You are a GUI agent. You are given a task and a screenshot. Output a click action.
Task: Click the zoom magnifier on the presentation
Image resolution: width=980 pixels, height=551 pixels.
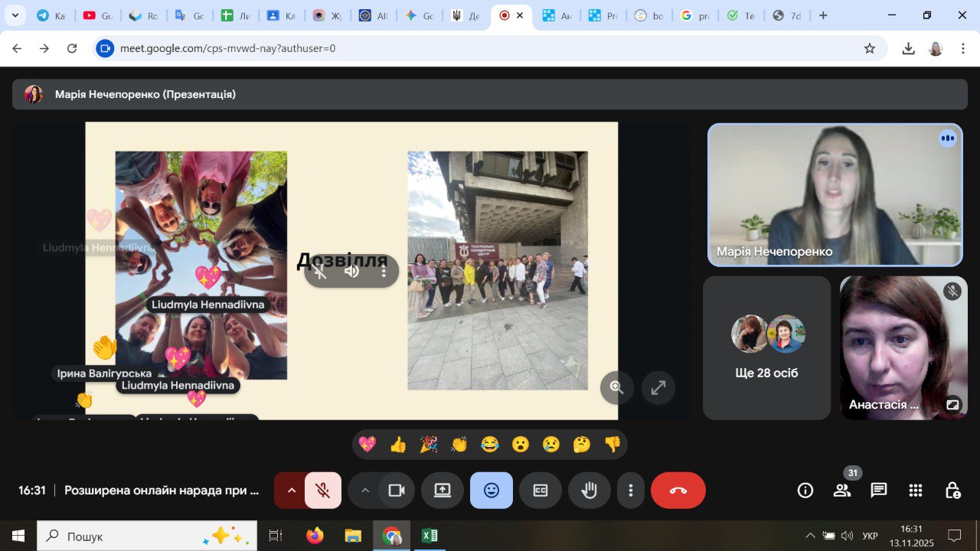coord(616,388)
